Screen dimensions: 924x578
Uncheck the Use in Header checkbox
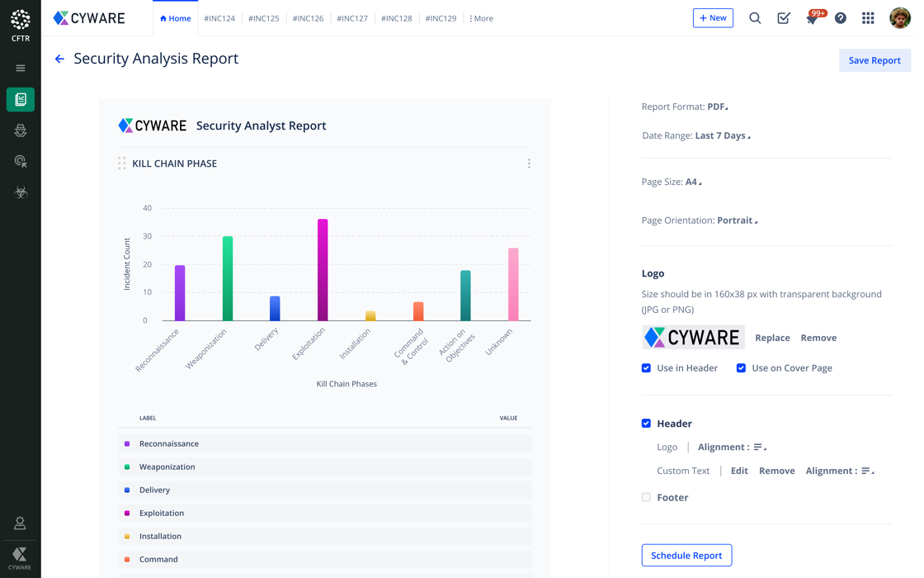646,368
